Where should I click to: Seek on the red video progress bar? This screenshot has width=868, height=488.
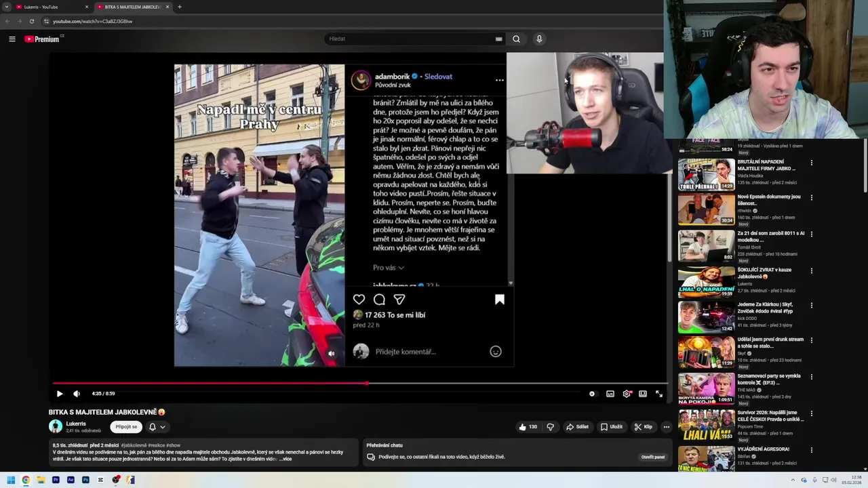(359, 384)
